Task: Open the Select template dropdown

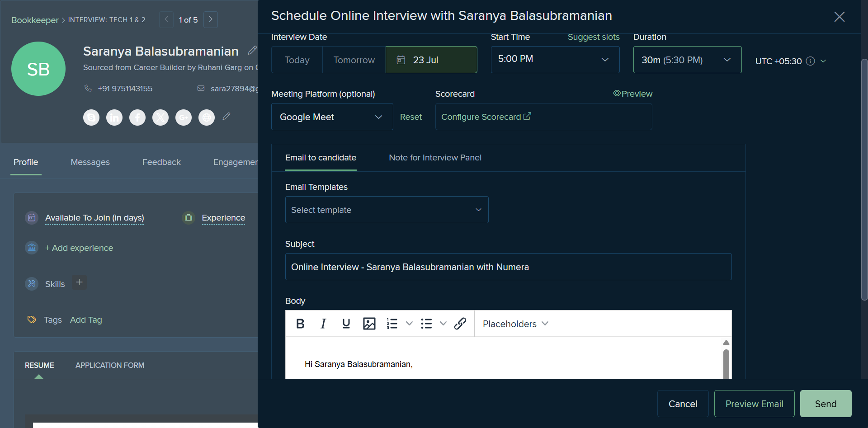Action: (387, 210)
